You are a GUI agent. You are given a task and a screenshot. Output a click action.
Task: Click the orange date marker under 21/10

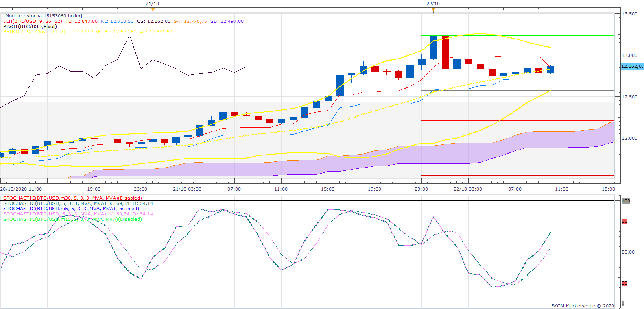coord(152,10)
